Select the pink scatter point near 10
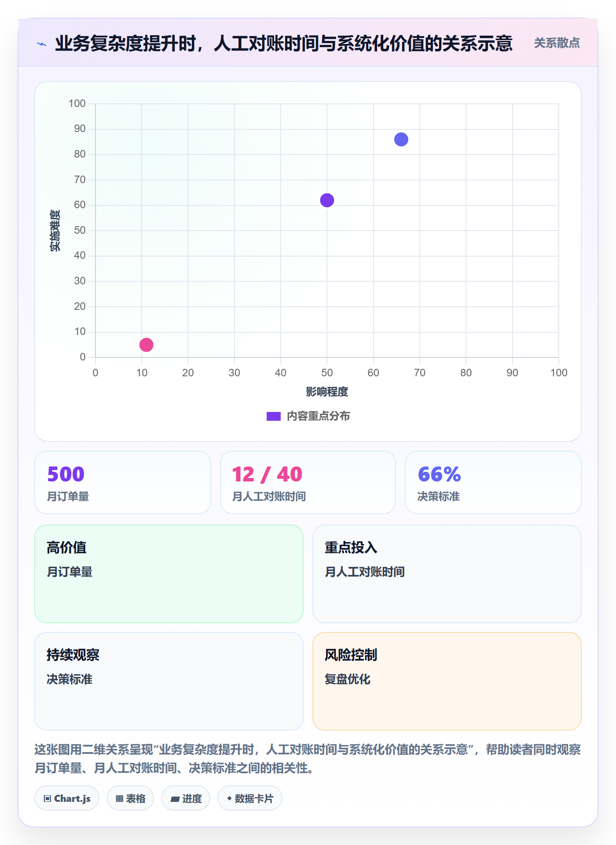The image size is (616, 845). coord(146,345)
